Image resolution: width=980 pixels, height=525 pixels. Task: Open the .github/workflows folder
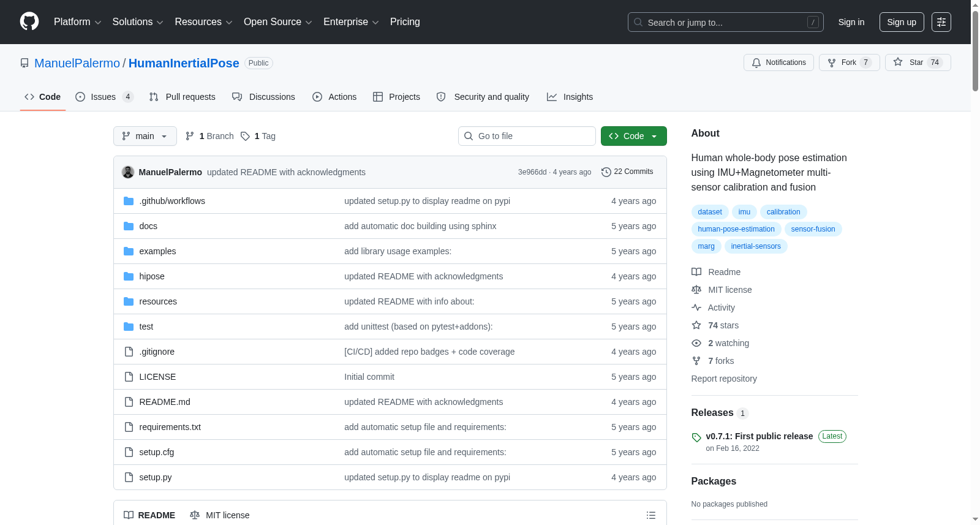[172, 201]
